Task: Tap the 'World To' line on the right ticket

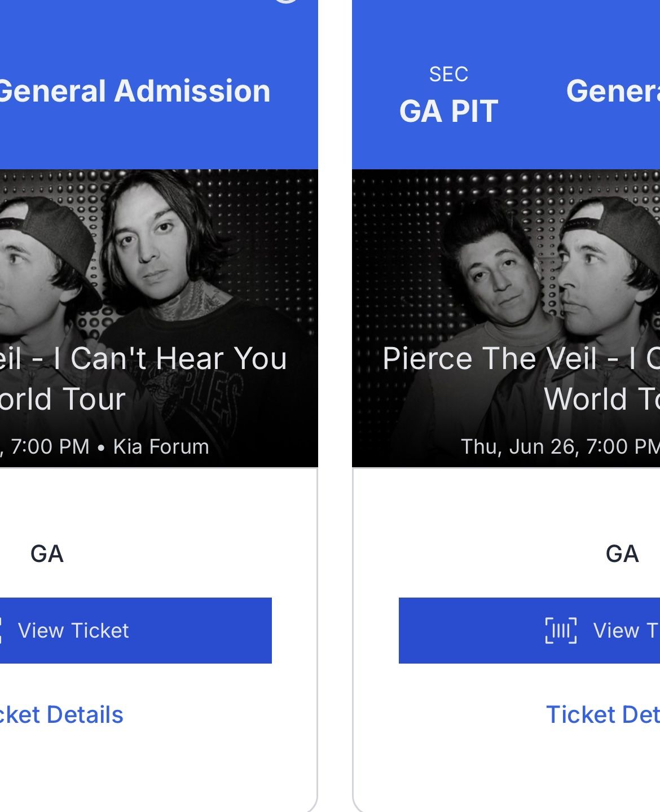Action: tap(601, 399)
